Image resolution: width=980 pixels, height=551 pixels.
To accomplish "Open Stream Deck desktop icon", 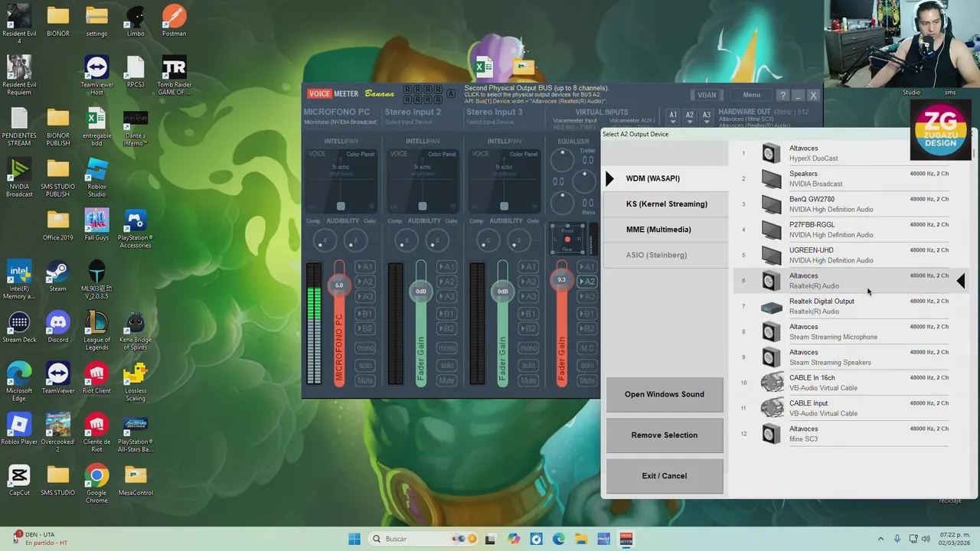I will (19, 327).
